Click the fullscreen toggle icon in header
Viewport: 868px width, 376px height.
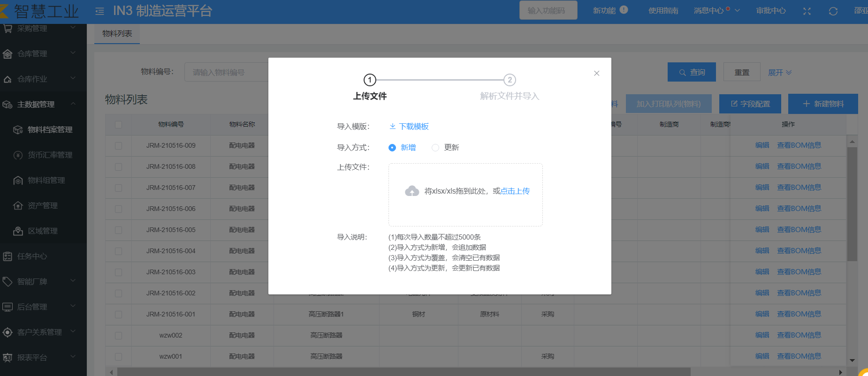[807, 11]
